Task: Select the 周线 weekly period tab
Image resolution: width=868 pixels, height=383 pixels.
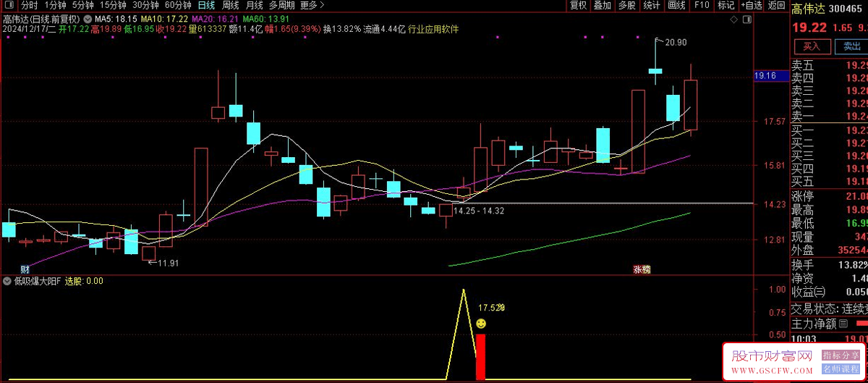Action: pos(230,5)
